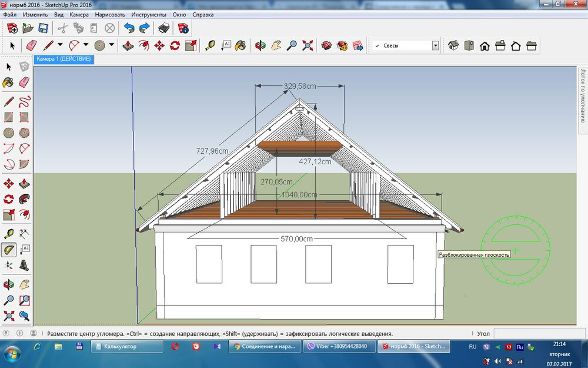Open the Свесы layer dropdown
The width and height of the screenshot is (588, 368).
tap(435, 45)
